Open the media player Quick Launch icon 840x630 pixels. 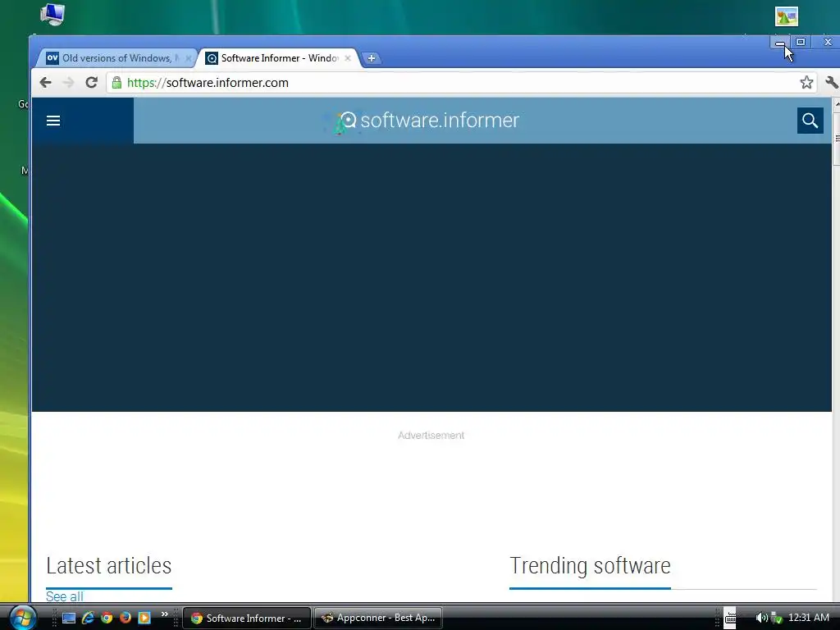(144, 618)
